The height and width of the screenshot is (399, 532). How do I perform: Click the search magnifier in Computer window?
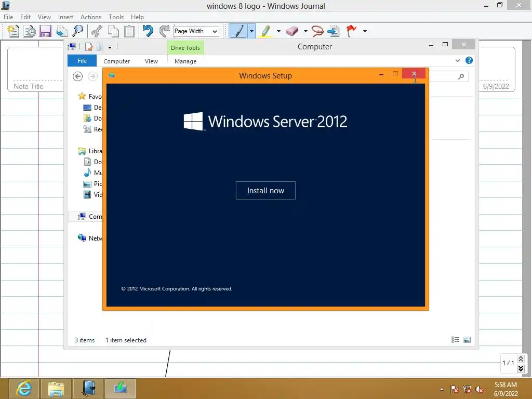pyautogui.click(x=461, y=77)
